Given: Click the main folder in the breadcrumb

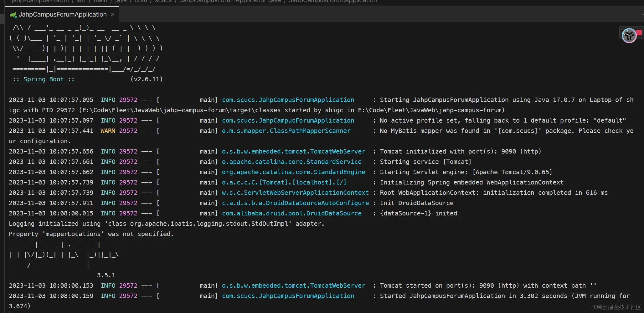Looking at the screenshot, I should (x=100, y=1).
